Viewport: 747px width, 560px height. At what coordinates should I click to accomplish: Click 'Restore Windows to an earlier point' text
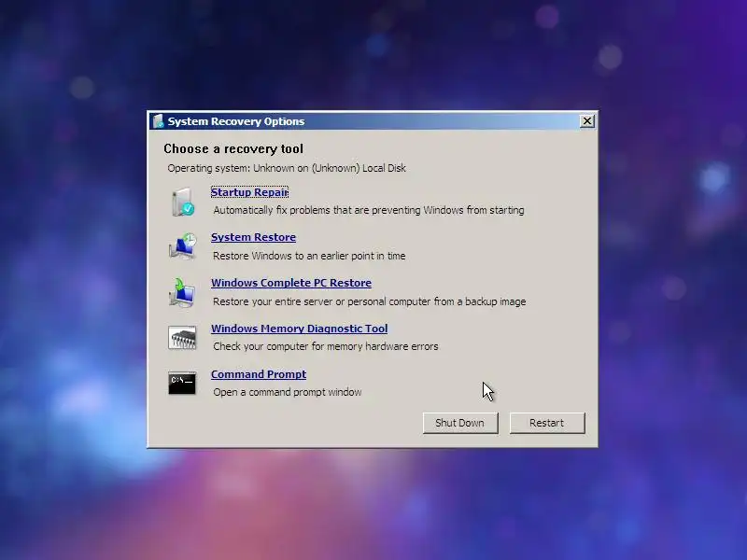pos(309,256)
